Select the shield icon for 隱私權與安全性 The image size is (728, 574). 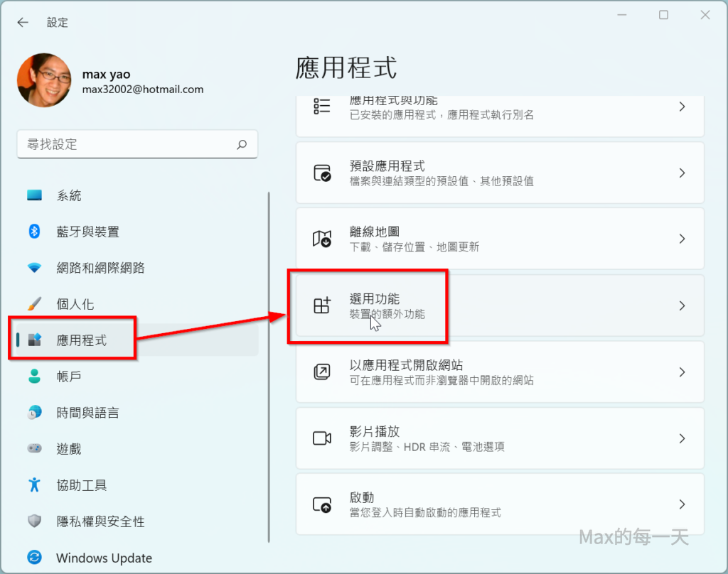coord(34,521)
